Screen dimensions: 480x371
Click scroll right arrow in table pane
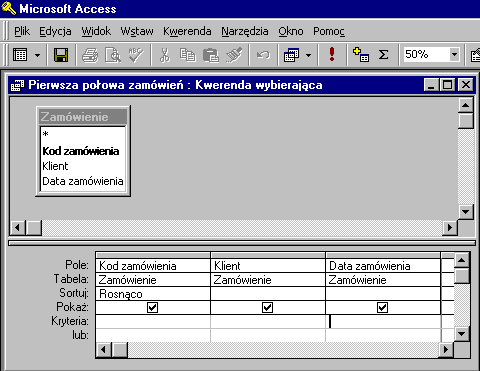[450, 228]
